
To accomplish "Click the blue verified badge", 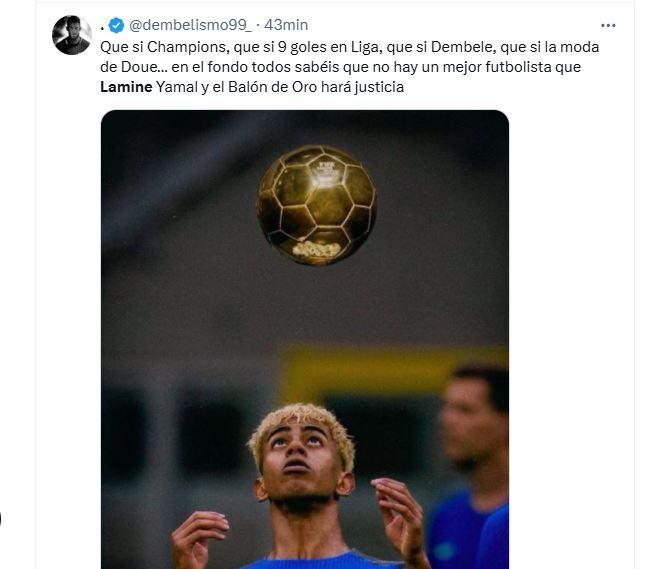I will tap(115, 25).
